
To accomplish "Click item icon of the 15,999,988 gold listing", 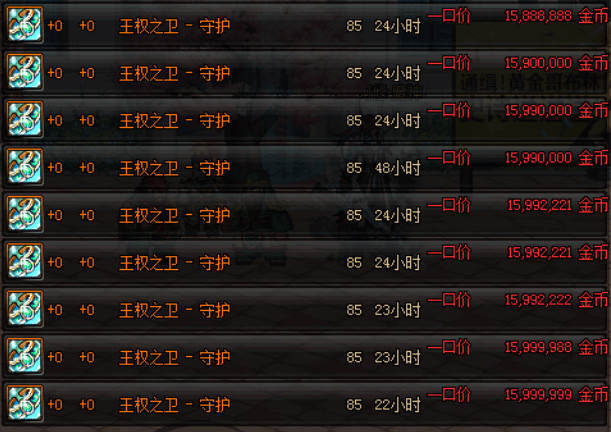I will click(25, 356).
